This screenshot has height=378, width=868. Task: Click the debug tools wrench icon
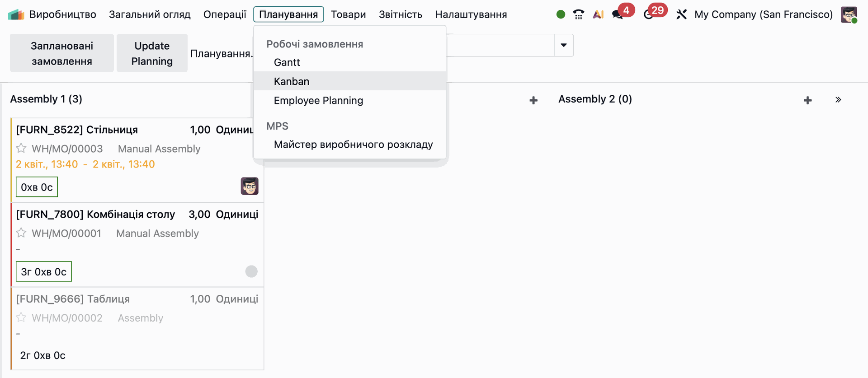coord(681,14)
